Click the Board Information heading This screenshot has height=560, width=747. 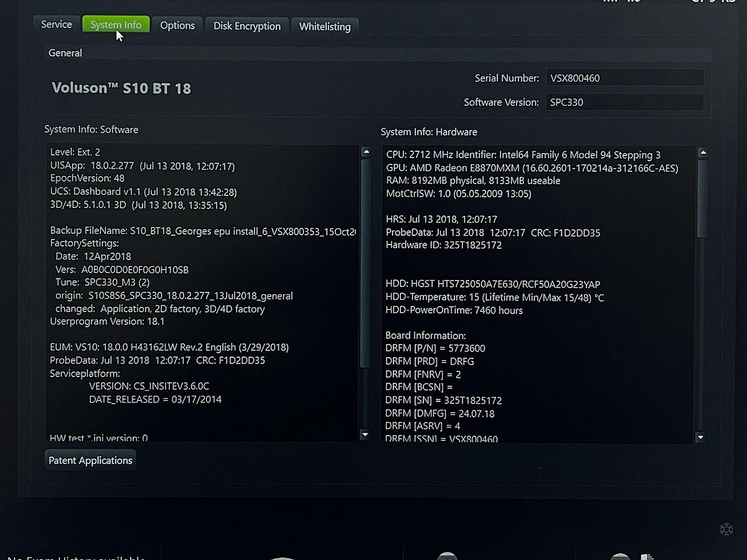[x=426, y=335]
